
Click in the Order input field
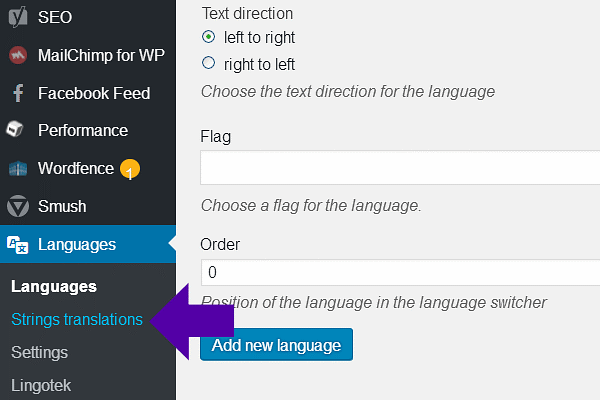point(400,273)
